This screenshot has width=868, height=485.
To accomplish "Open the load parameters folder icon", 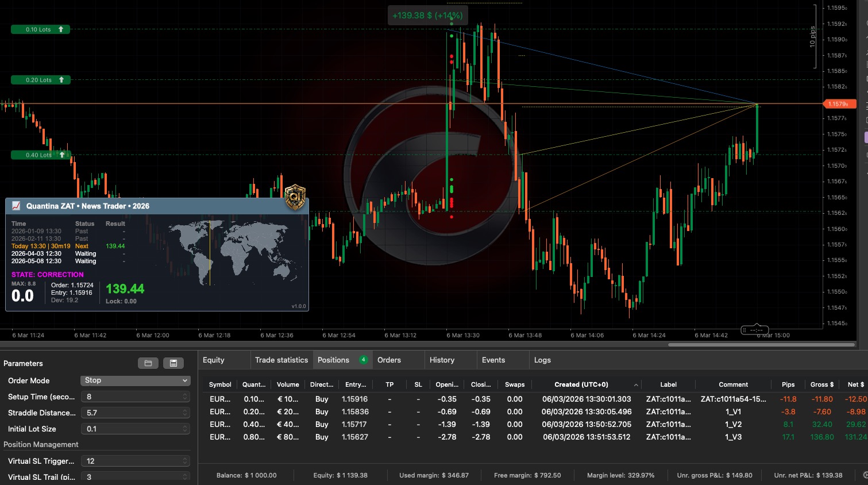I will coord(148,363).
